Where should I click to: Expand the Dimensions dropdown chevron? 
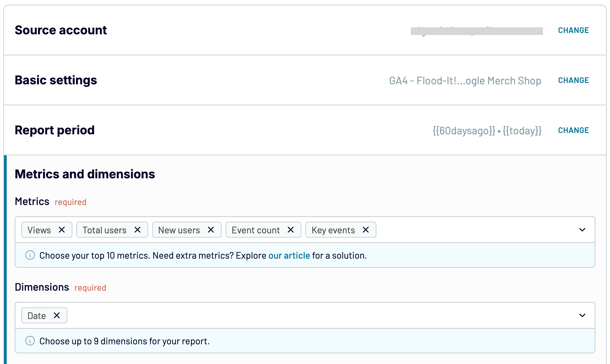click(582, 315)
